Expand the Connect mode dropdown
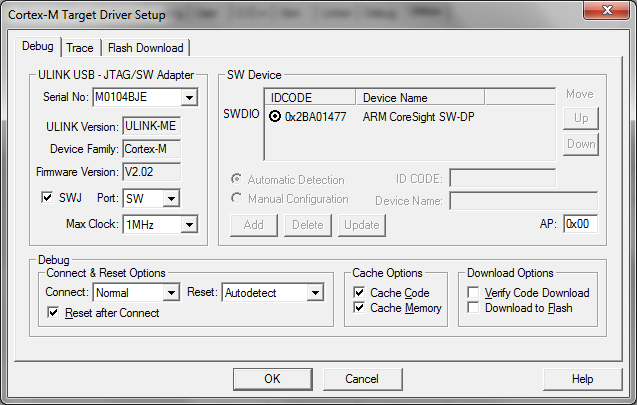This screenshot has width=637, height=405. tap(170, 293)
